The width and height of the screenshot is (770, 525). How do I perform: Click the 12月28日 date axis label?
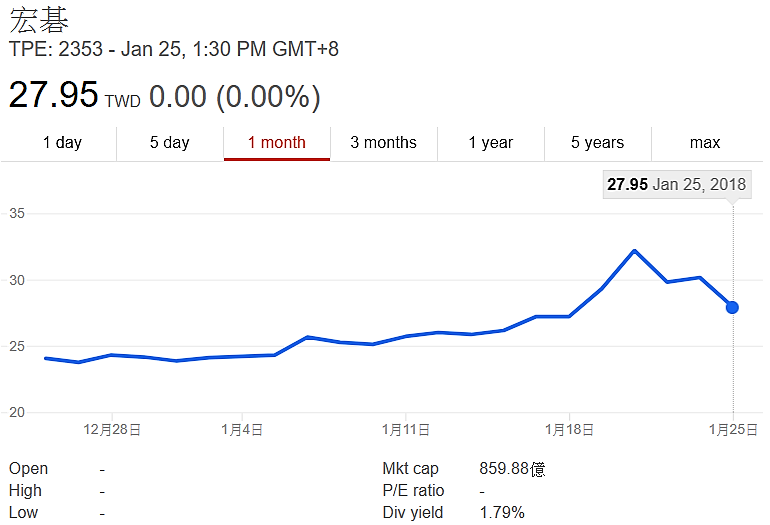click(112, 430)
